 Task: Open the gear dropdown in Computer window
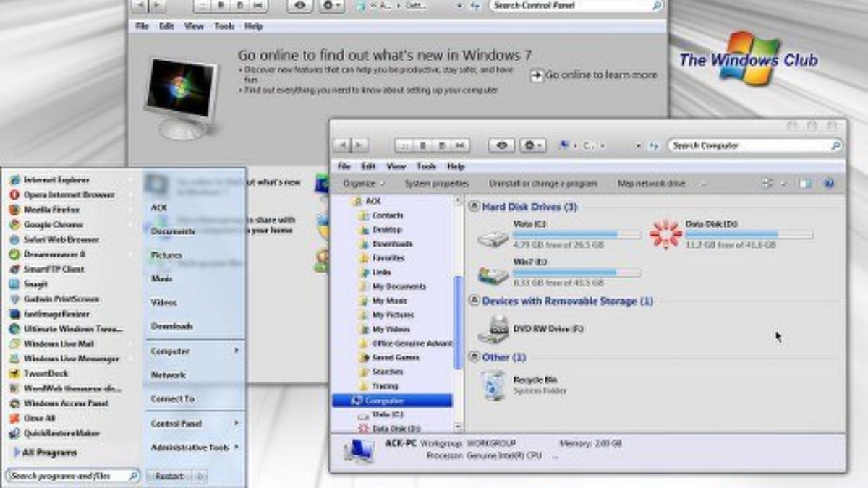(532, 145)
